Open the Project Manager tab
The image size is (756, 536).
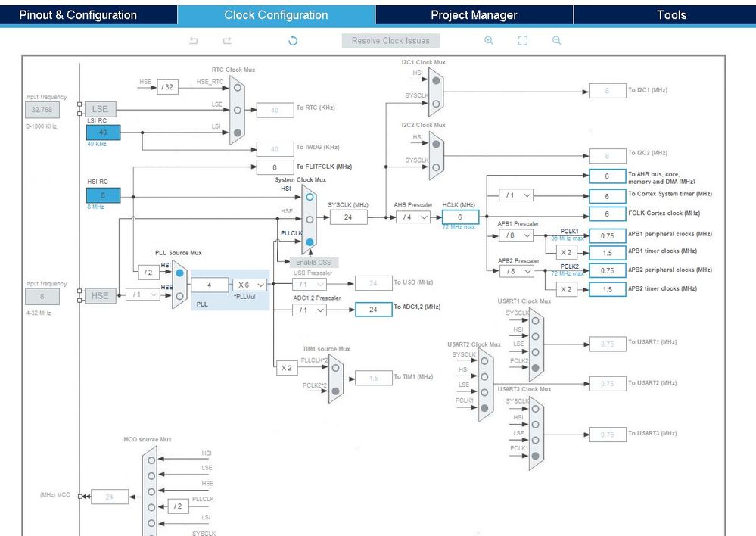coord(474,15)
